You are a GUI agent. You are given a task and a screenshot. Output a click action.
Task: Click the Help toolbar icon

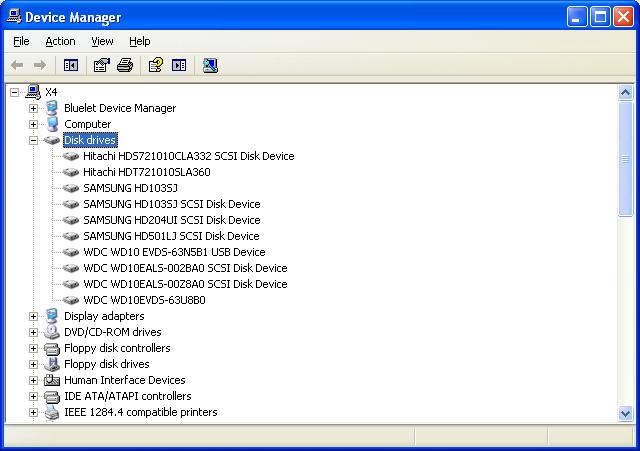156,65
